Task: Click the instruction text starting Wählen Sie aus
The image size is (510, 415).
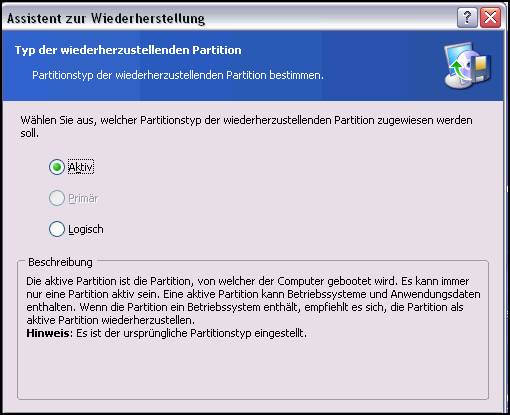Action: coord(246,127)
